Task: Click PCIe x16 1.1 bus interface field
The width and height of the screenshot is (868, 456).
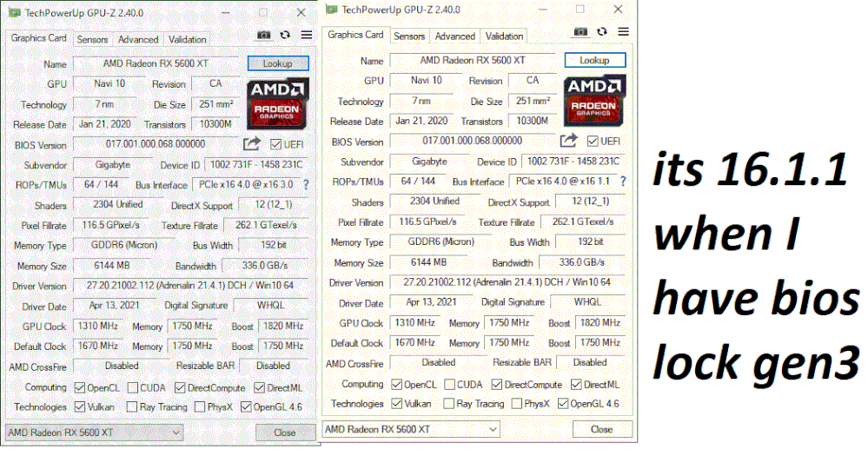Action: point(562,181)
